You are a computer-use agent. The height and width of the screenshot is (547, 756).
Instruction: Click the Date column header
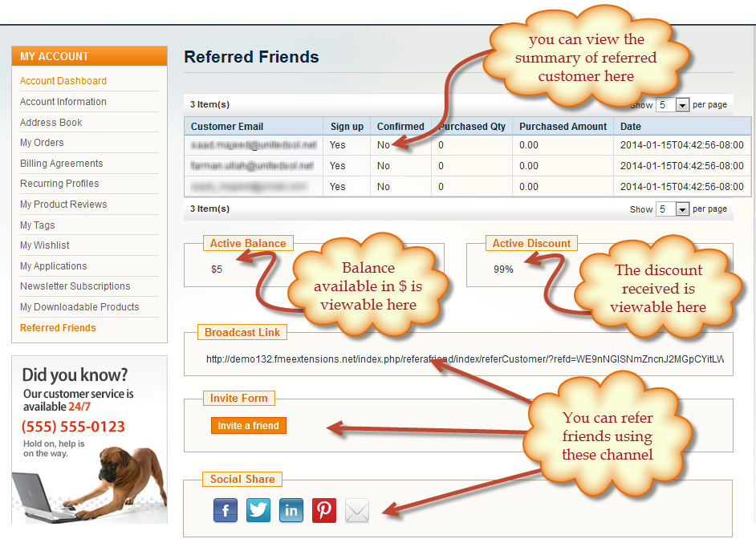click(x=631, y=127)
